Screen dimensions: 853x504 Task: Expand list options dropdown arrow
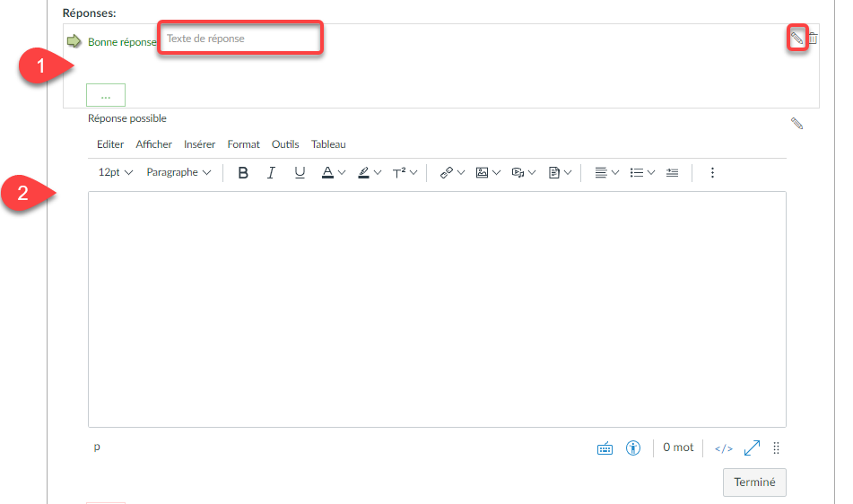(x=651, y=172)
